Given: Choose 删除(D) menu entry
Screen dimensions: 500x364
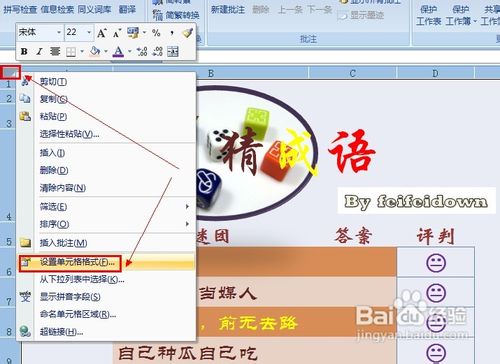Looking at the screenshot, I should (106, 170).
